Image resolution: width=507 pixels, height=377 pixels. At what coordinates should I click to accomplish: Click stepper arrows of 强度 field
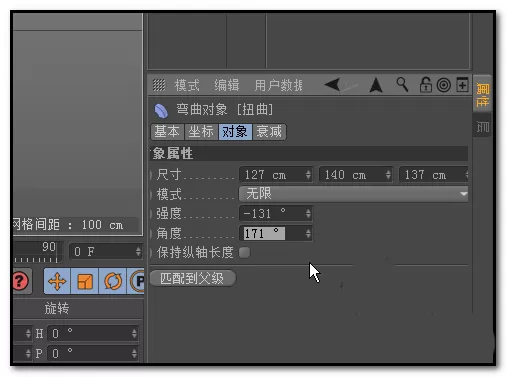click(308, 213)
